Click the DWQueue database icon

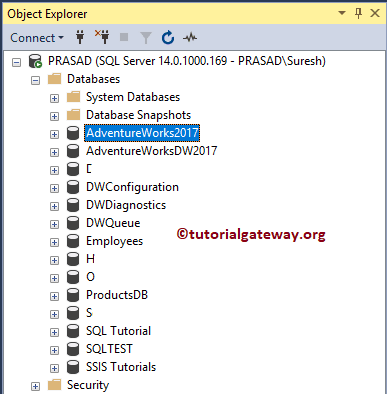[x=73, y=223]
